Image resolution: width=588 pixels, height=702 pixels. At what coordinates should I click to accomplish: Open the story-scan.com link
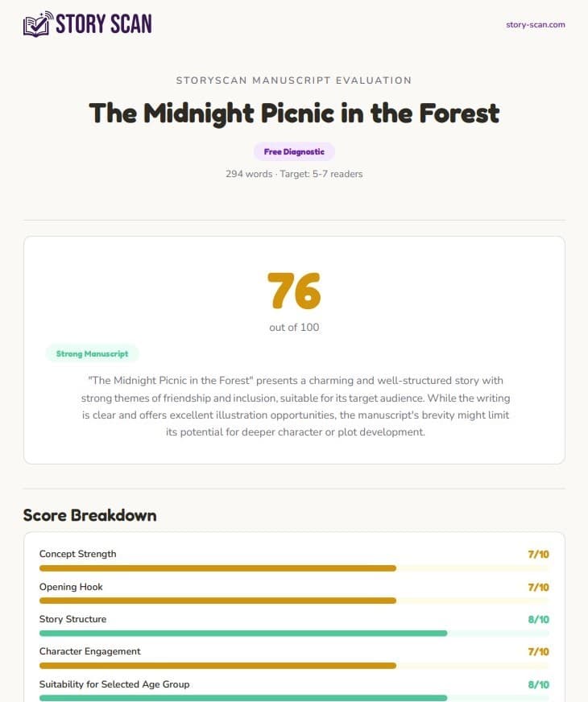[x=535, y=24]
